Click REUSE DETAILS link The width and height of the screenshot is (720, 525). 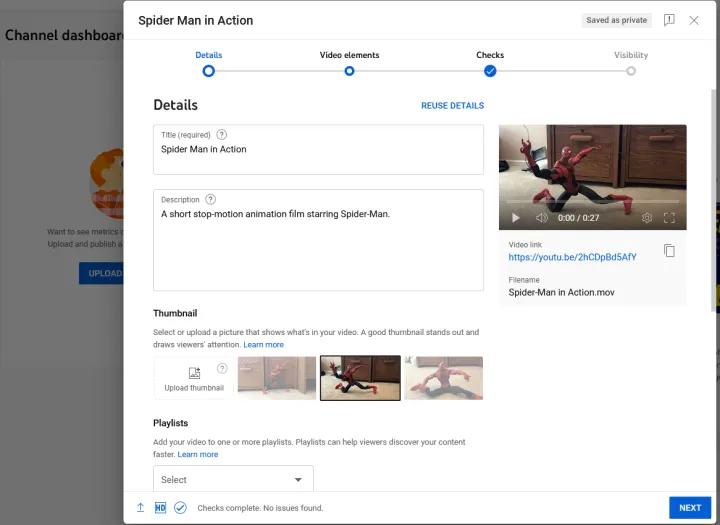click(x=452, y=105)
